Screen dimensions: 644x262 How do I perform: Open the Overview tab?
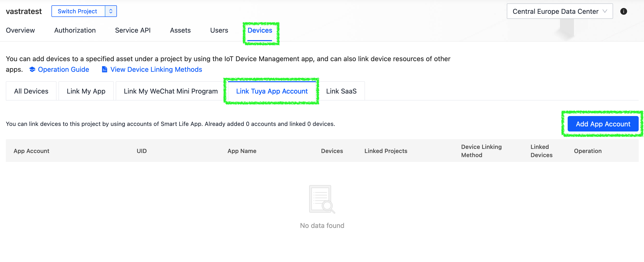[x=20, y=30]
